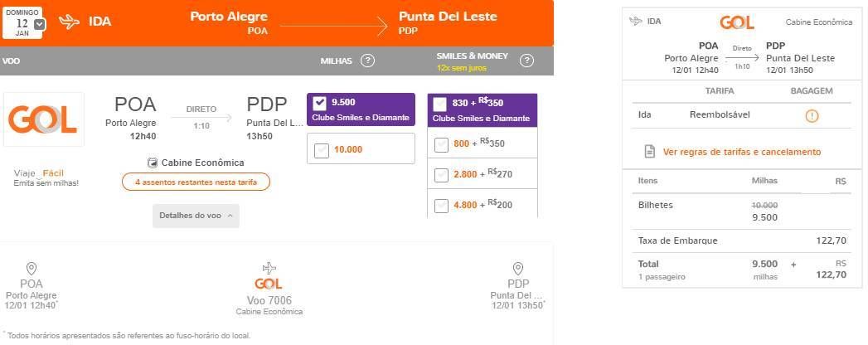Click the Viaje Fácil emit without miles link

tap(46, 177)
